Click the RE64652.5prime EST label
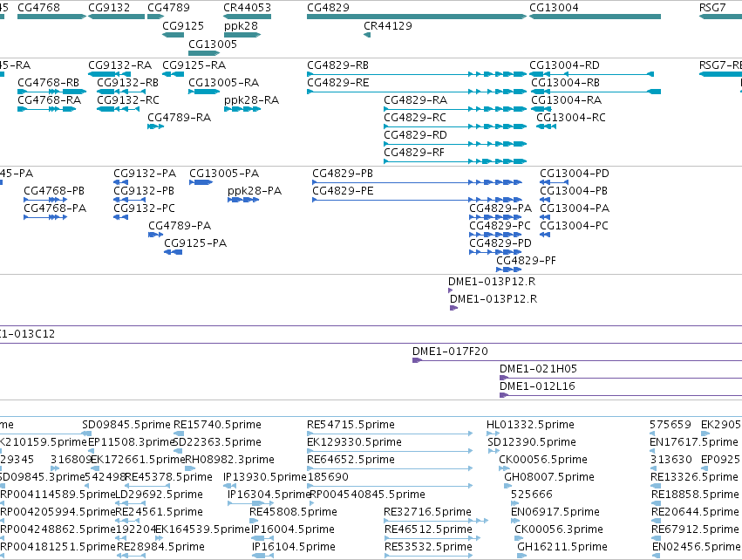This screenshot has width=742, height=560. click(351, 460)
